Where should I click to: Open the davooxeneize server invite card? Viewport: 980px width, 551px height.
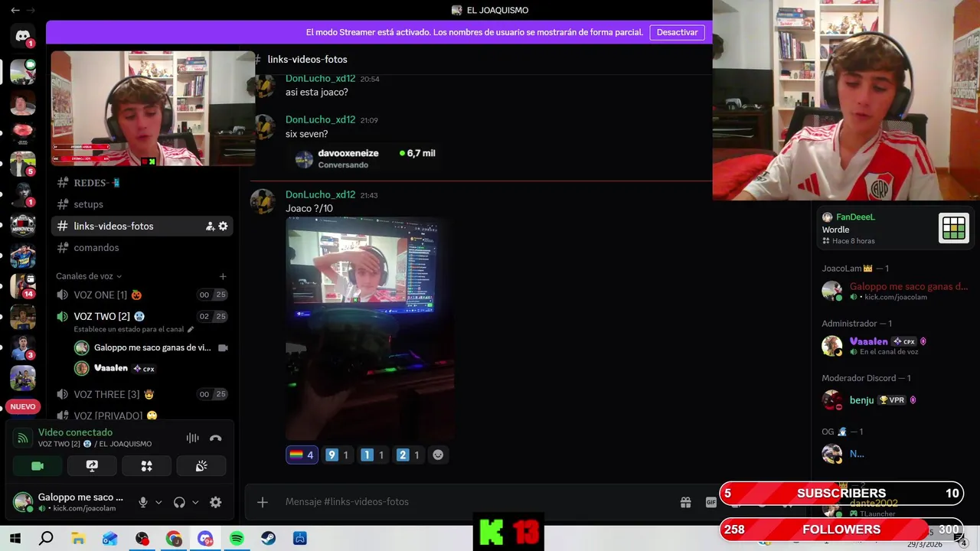[366, 158]
